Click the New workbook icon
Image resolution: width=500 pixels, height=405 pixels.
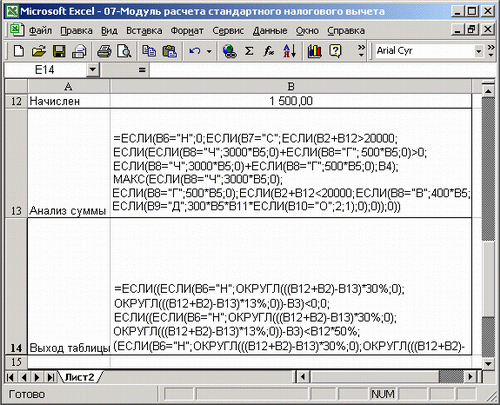(19, 51)
